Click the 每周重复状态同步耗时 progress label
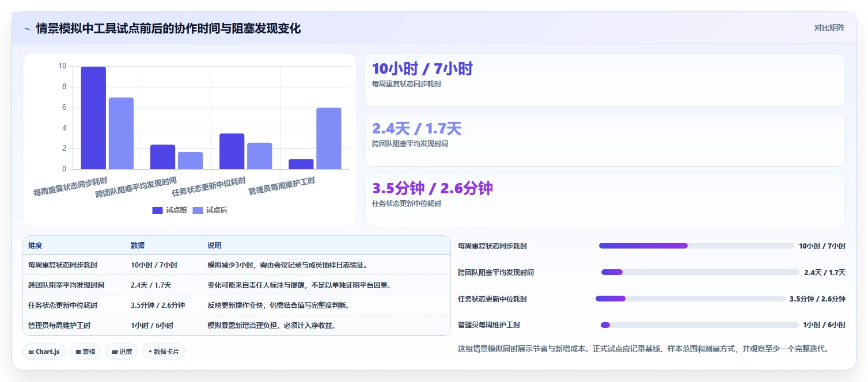The image size is (868, 382). click(492, 246)
